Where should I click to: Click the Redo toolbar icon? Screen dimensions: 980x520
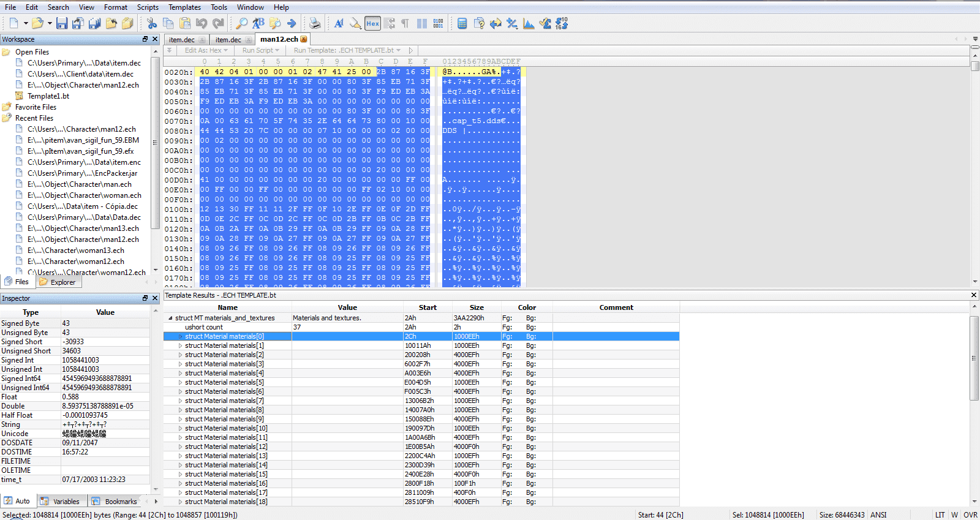pos(218,23)
